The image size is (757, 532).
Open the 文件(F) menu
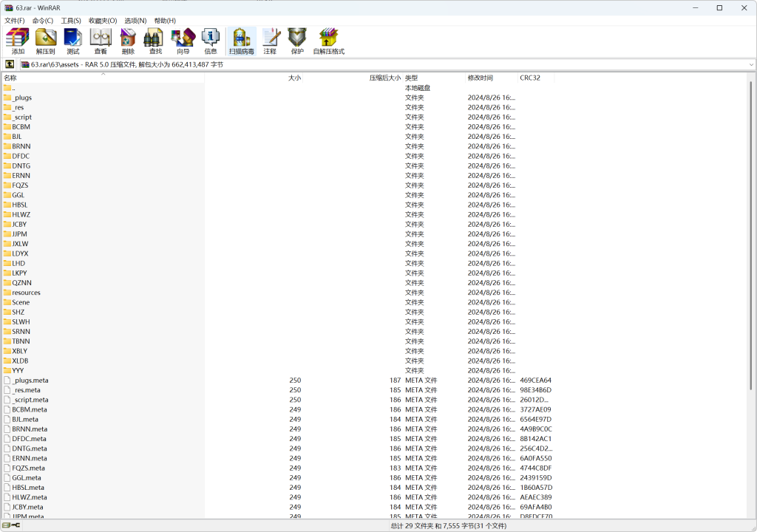(15, 21)
